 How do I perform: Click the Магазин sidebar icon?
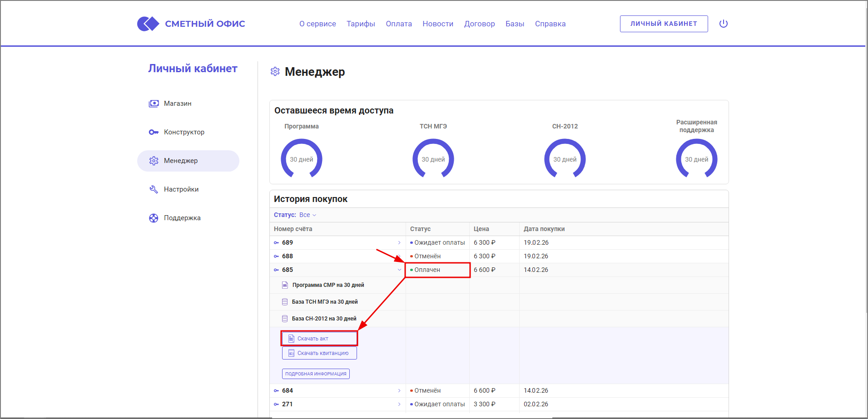tap(154, 104)
